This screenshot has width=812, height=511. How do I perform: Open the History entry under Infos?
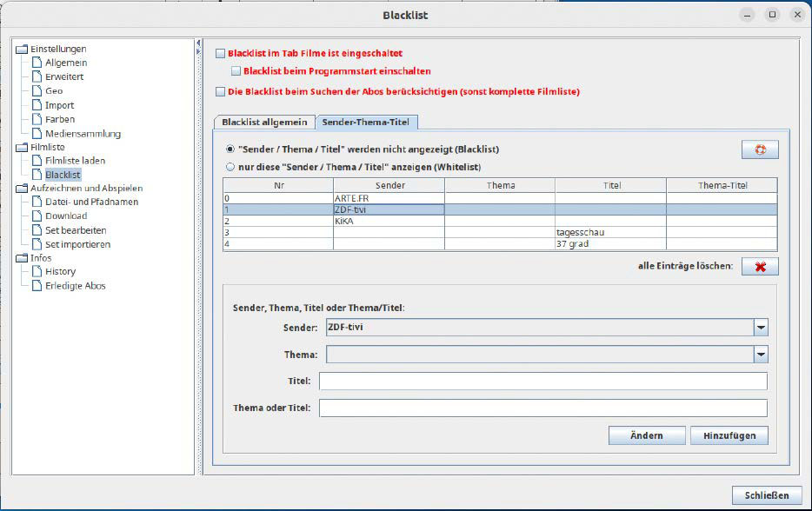[x=60, y=271]
